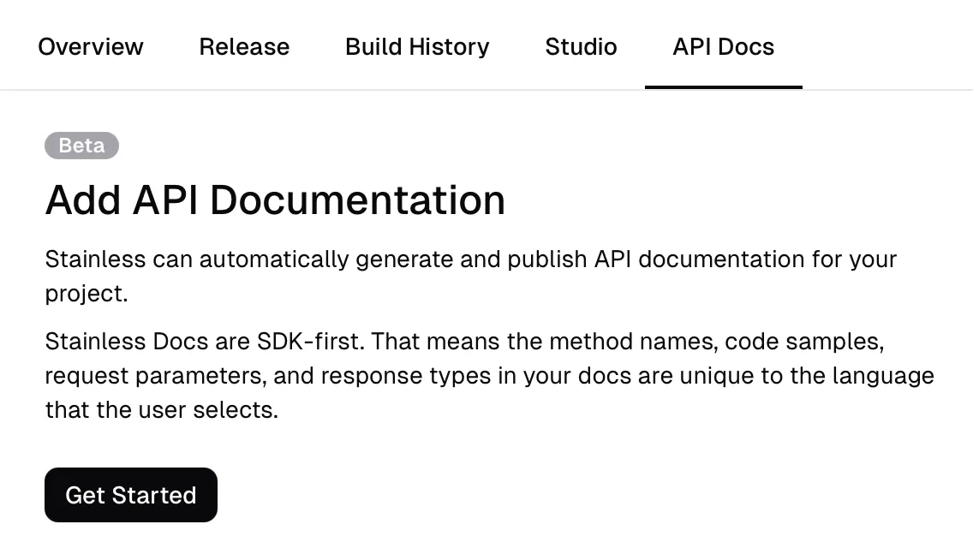Screen dimensions: 973x560
Task: Launch Studio from the tab bar
Action: 581,47
